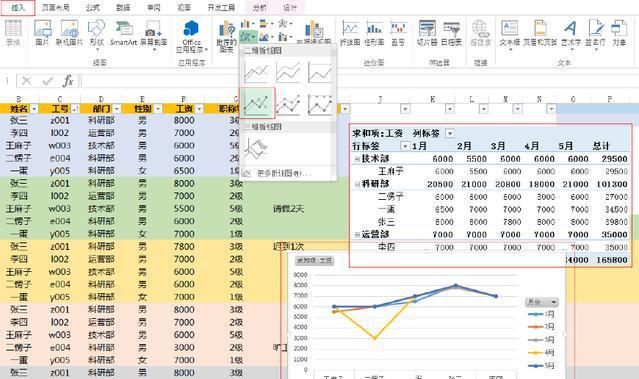This screenshot has height=379, width=639.
Task: Open the bar chart dropdown in ribbon
Action: coord(267,24)
